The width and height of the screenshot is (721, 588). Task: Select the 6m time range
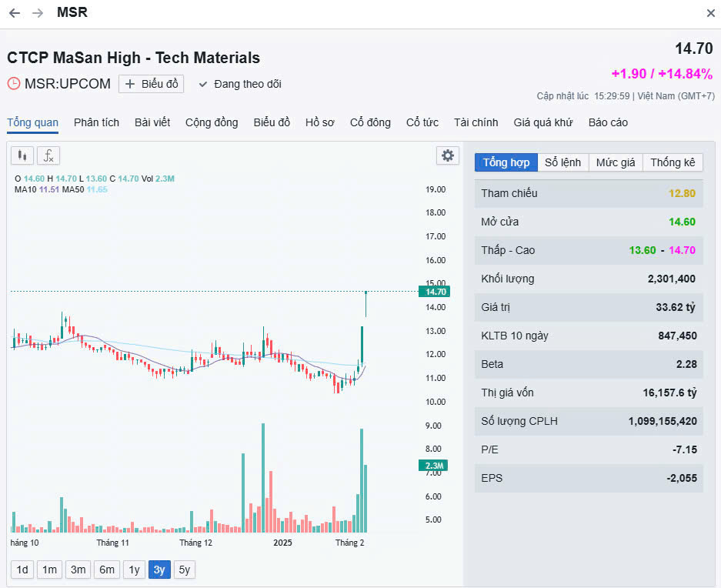coord(106,570)
